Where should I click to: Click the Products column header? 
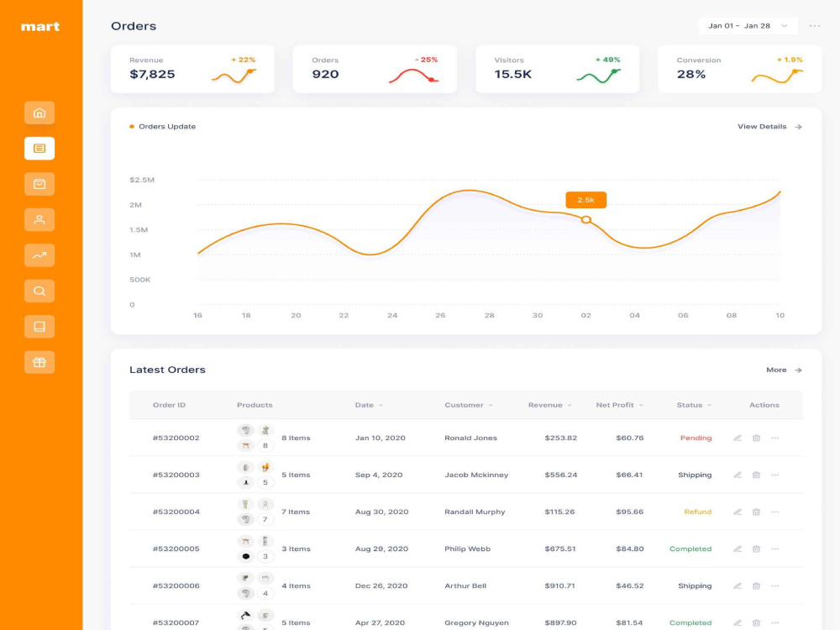click(255, 405)
